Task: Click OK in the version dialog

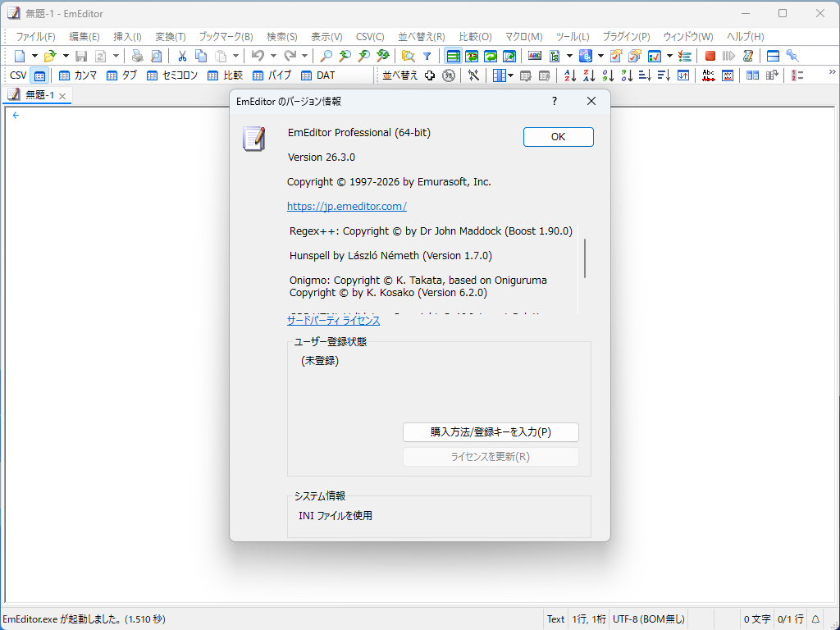Action: pos(558,137)
